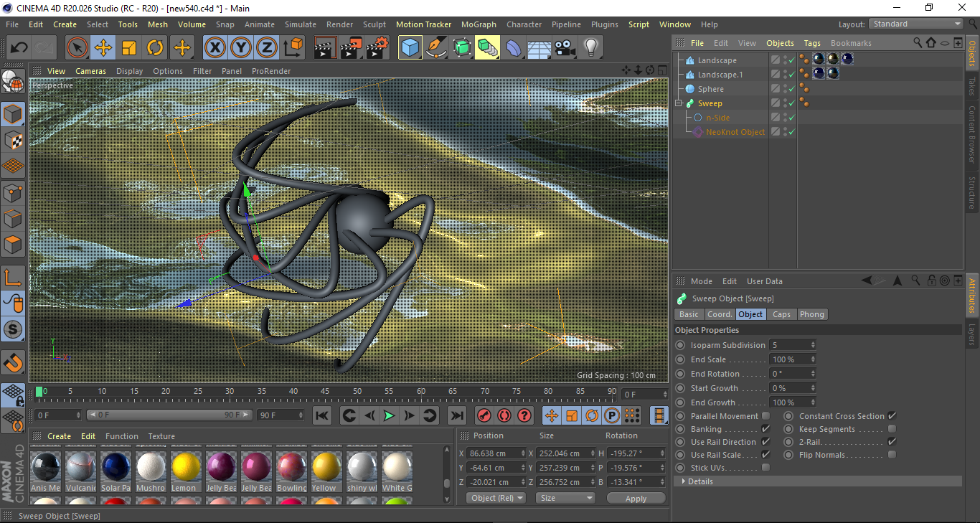Step the End Scale spinner

pyautogui.click(x=813, y=359)
